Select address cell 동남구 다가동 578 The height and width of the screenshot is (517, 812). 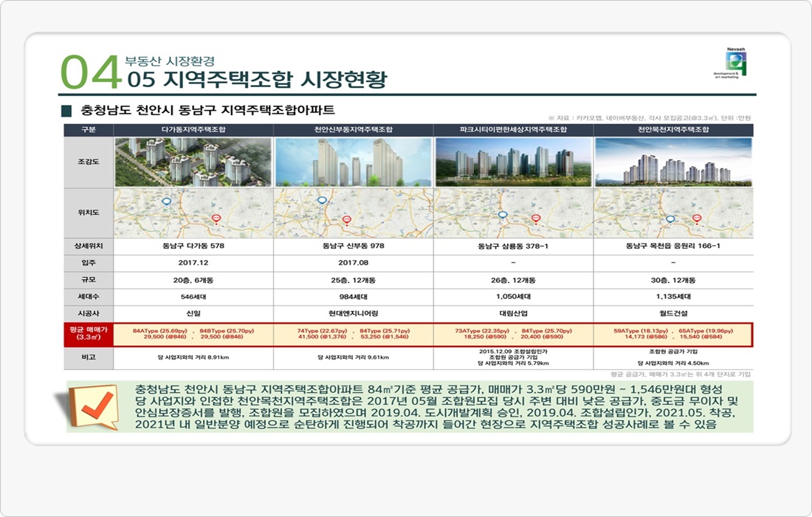[x=193, y=246]
